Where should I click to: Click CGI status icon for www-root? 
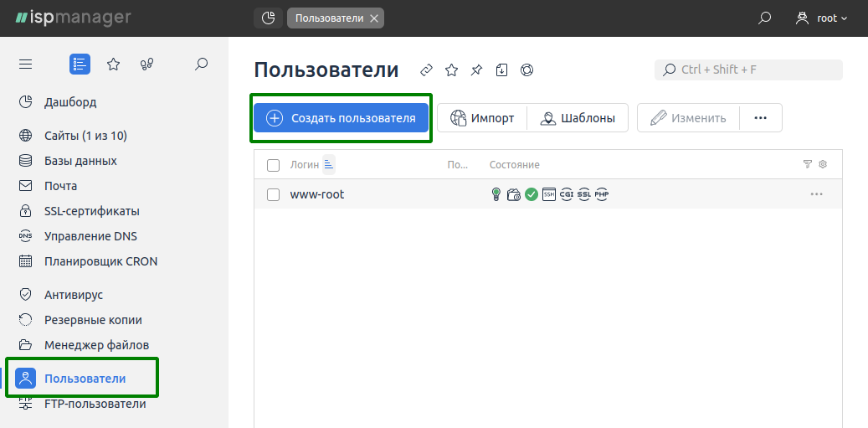pyautogui.click(x=567, y=194)
